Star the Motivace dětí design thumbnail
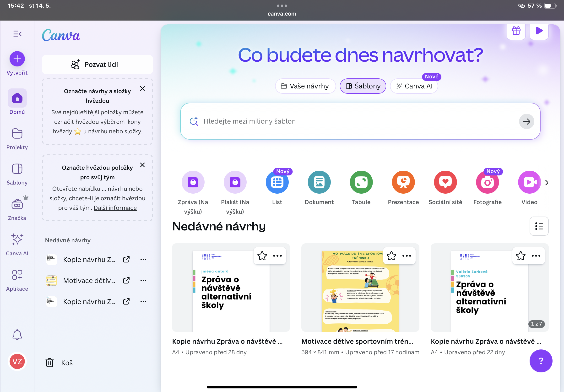This screenshot has height=392, width=564. [391, 256]
